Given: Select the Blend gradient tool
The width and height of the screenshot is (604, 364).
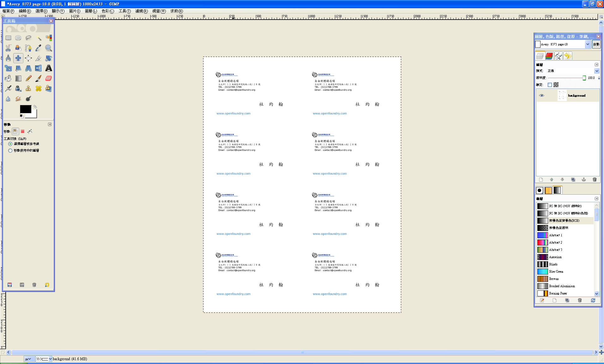Looking at the screenshot, I should point(18,78).
